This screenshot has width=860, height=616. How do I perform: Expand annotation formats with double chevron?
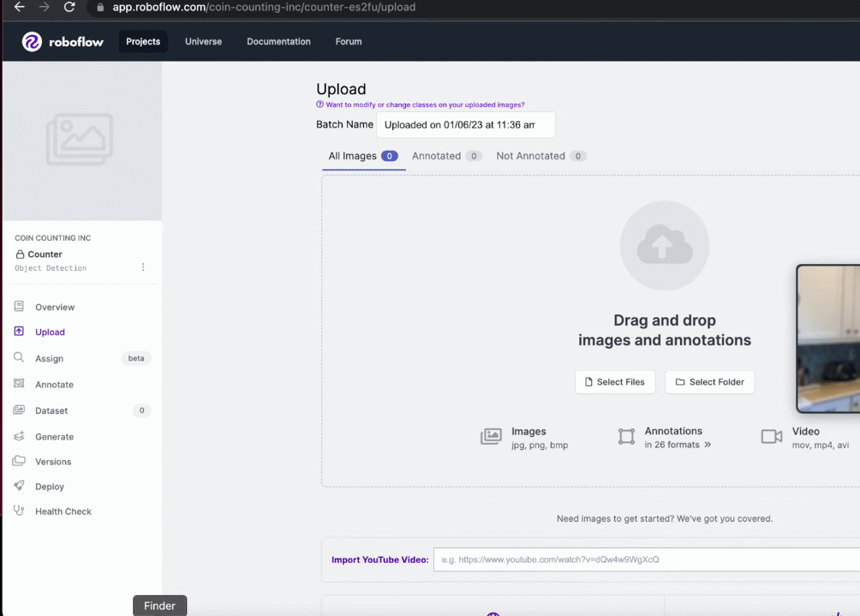[708, 445]
